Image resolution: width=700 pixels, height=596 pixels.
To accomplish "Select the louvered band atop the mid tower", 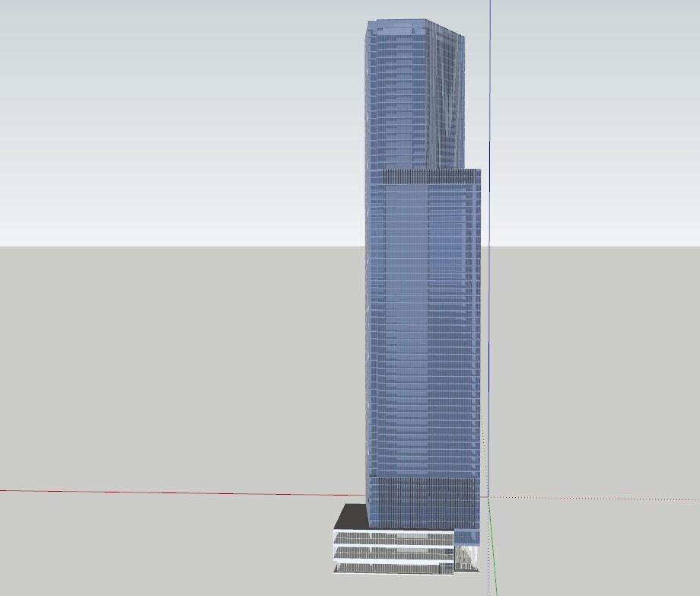I will coord(431,177).
